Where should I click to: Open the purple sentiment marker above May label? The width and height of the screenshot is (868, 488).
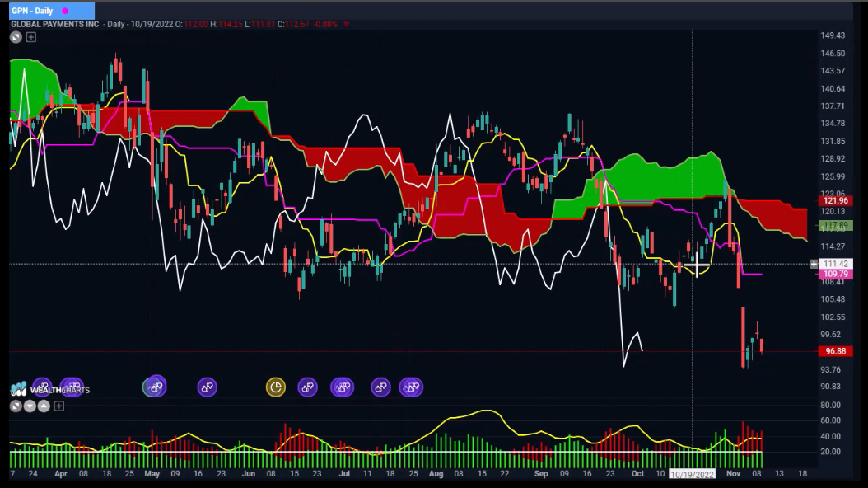tap(155, 386)
